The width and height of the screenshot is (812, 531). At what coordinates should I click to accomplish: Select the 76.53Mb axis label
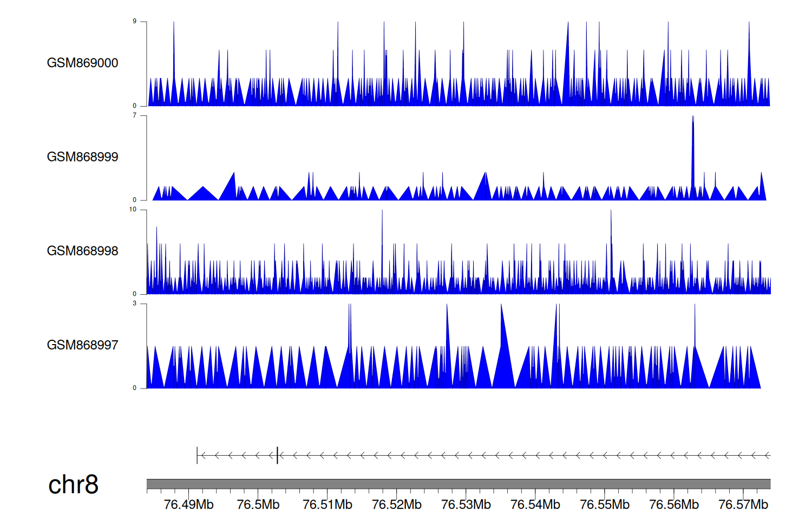tap(466, 504)
